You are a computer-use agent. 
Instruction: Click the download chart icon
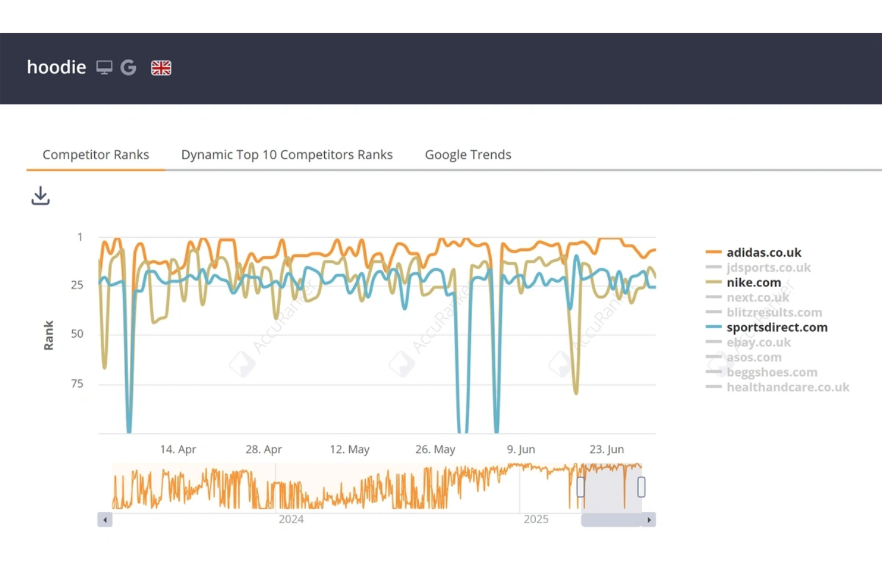coord(41,195)
